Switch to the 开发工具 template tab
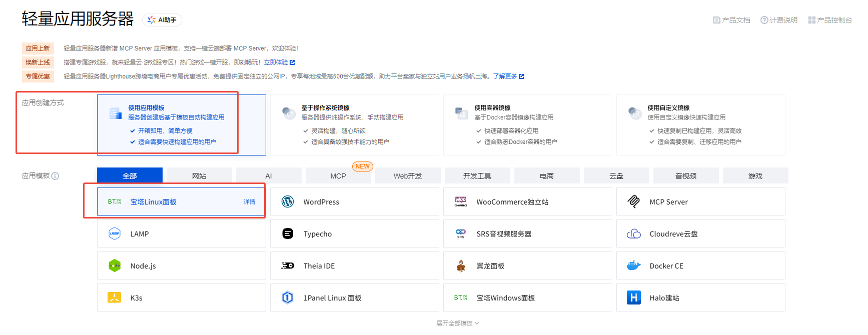Image resolution: width=868 pixels, height=335 pixels. point(477,175)
